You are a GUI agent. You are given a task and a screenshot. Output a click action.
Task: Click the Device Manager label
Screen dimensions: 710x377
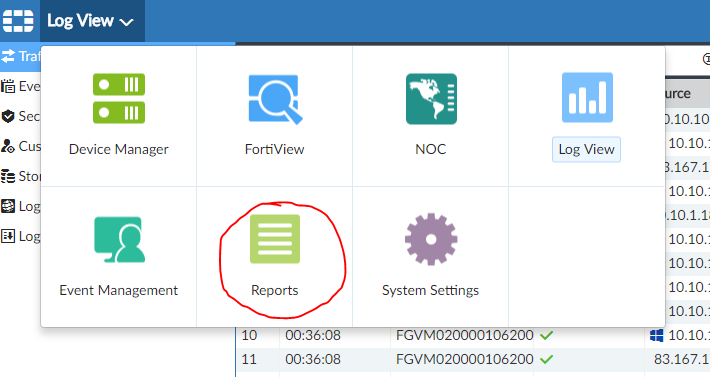(119, 149)
